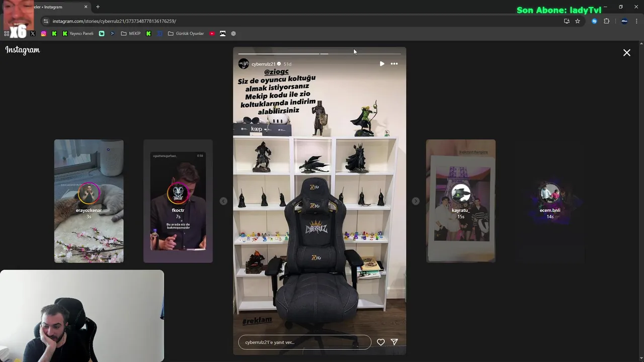The image size is (644, 362).
Task: Open the Chrome three-dot menu
Action: (636, 21)
